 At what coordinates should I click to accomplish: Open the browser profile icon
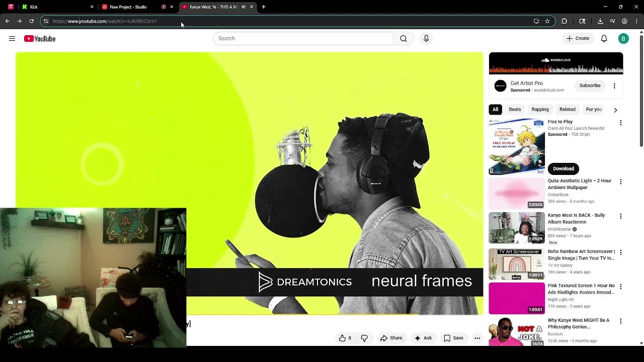point(624,21)
